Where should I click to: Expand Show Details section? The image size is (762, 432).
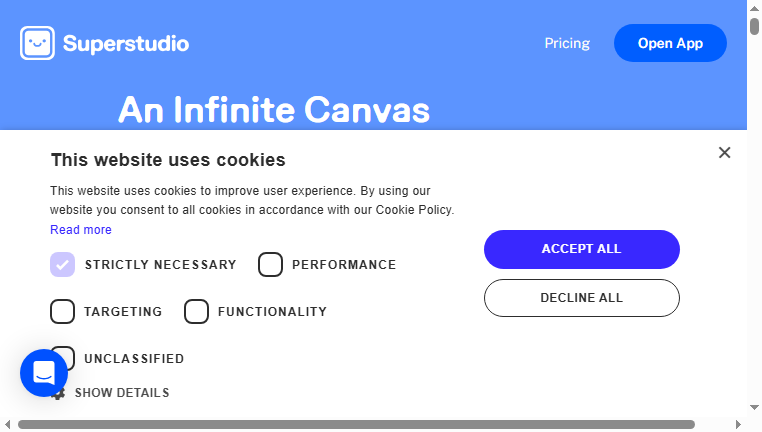tap(122, 393)
